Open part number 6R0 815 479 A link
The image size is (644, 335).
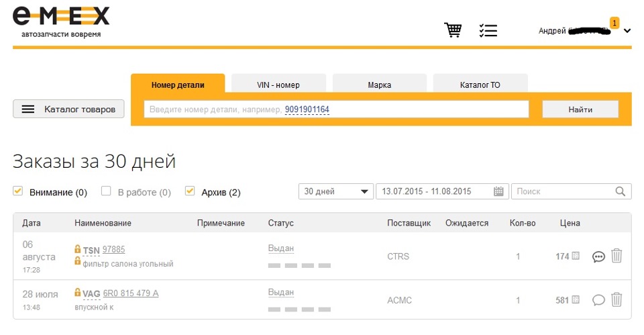click(131, 293)
